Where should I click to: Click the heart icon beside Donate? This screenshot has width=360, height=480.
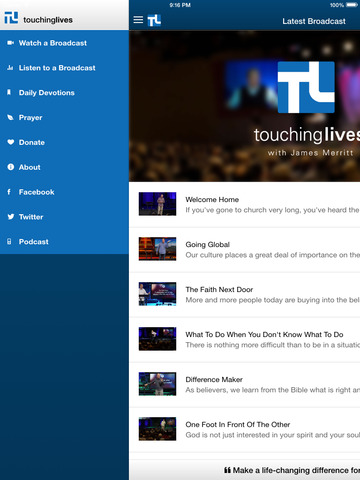tap(11, 142)
